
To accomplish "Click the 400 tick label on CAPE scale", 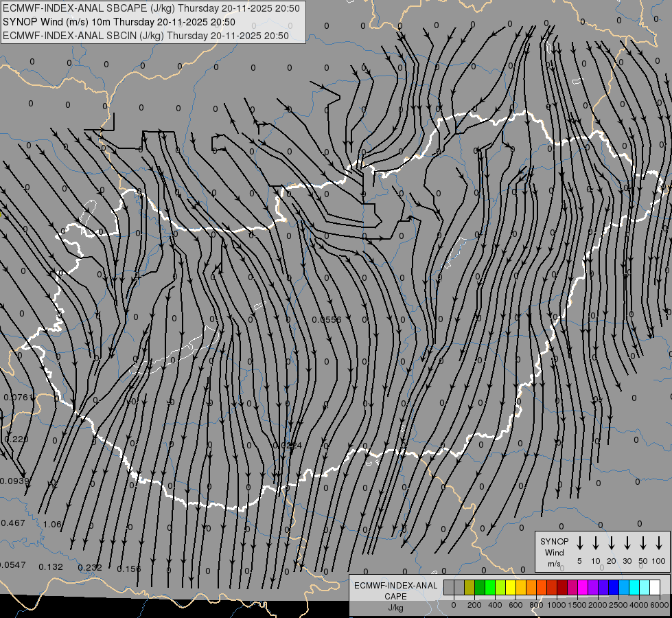I will point(495,605).
